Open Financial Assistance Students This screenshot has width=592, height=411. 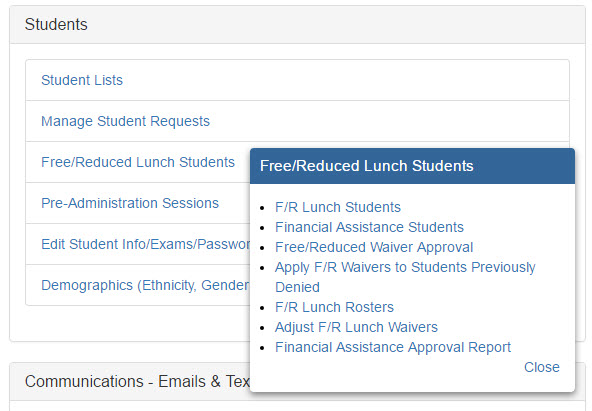pos(369,227)
